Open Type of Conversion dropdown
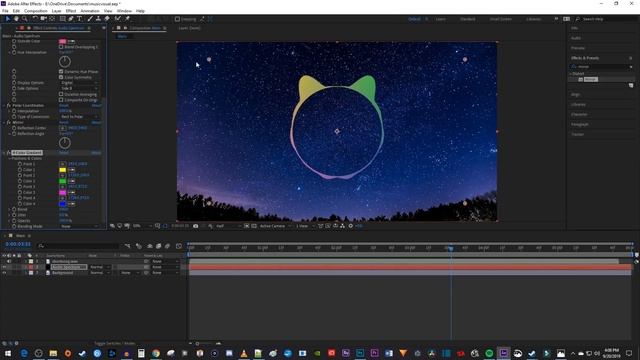The height and width of the screenshot is (360, 640). coord(79,117)
